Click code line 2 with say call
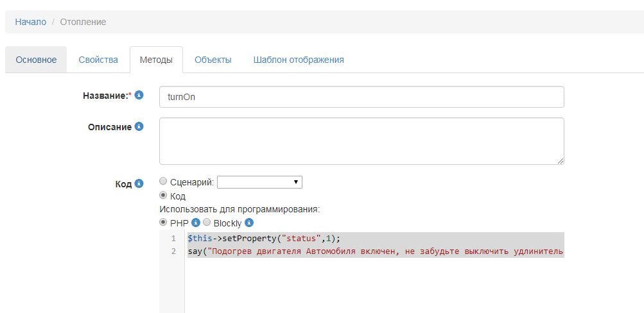Viewport: 644px width, 313px height. tap(375, 251)
